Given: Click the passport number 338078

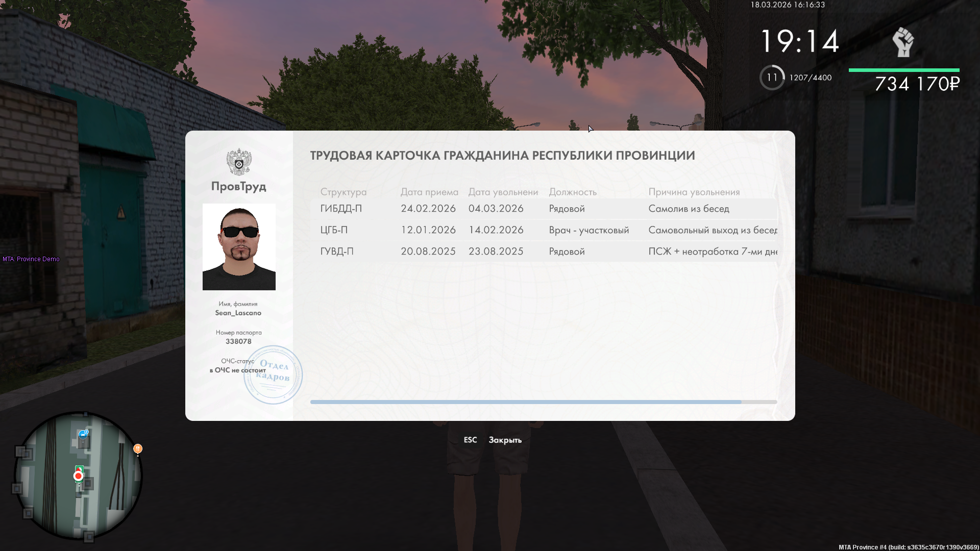Looking at the screenshot, I should 238,341.
